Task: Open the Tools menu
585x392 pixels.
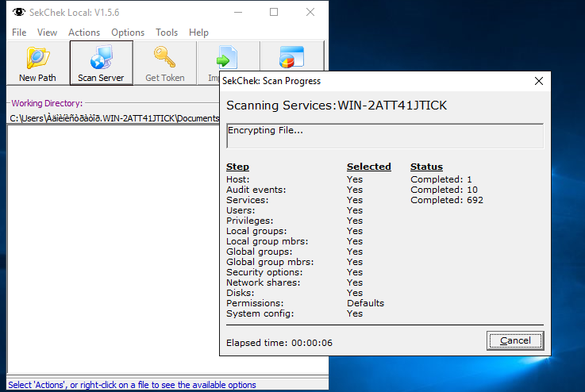Action: click(167, 33)
